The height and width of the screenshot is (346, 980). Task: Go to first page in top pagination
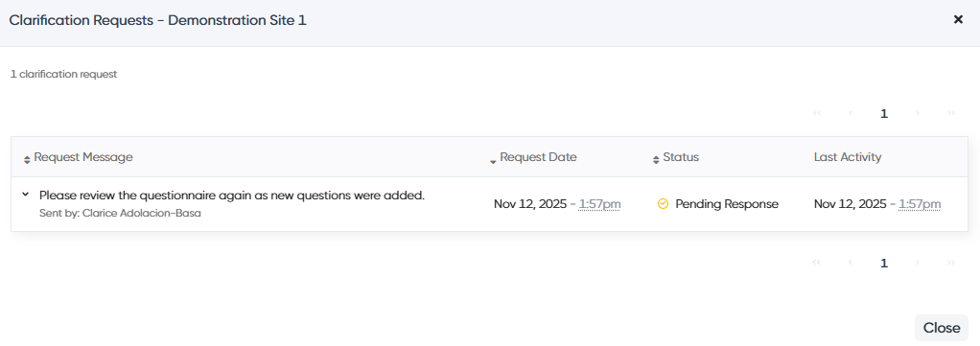[816, 114]
